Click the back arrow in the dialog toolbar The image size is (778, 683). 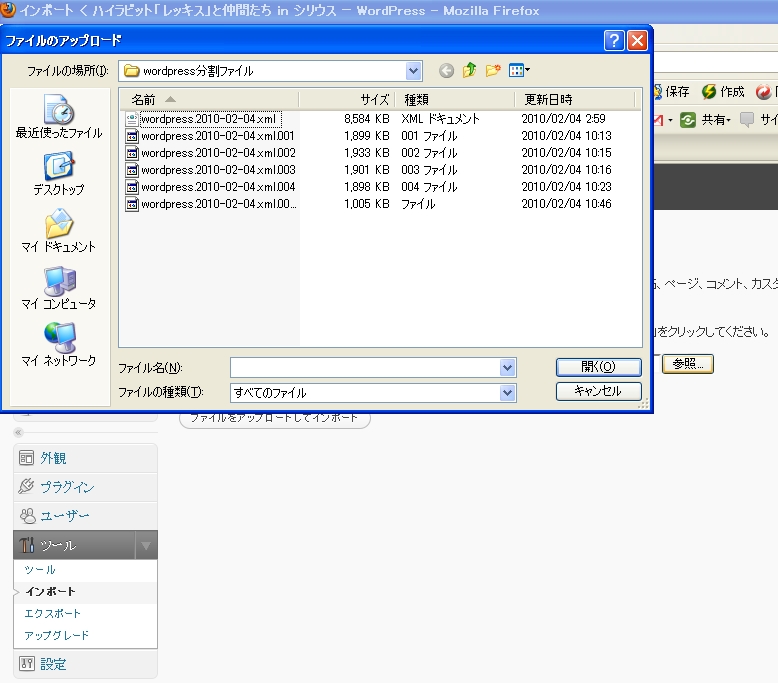tap(446, 71)
